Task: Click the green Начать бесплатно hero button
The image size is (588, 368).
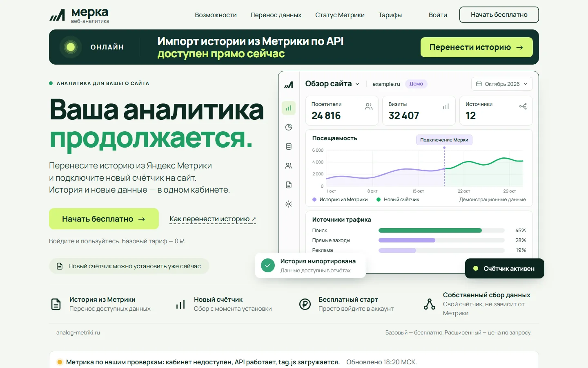Action: (x=104, y=219)
